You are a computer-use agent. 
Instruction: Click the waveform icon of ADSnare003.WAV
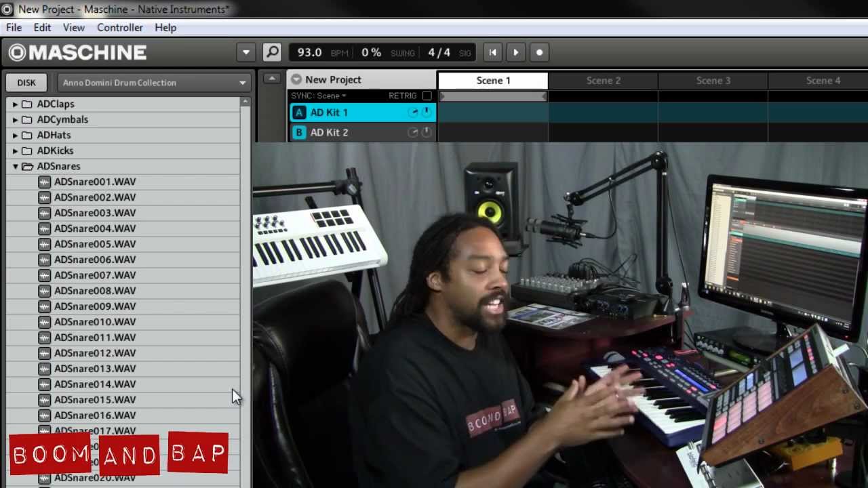[x=45, y=213]
